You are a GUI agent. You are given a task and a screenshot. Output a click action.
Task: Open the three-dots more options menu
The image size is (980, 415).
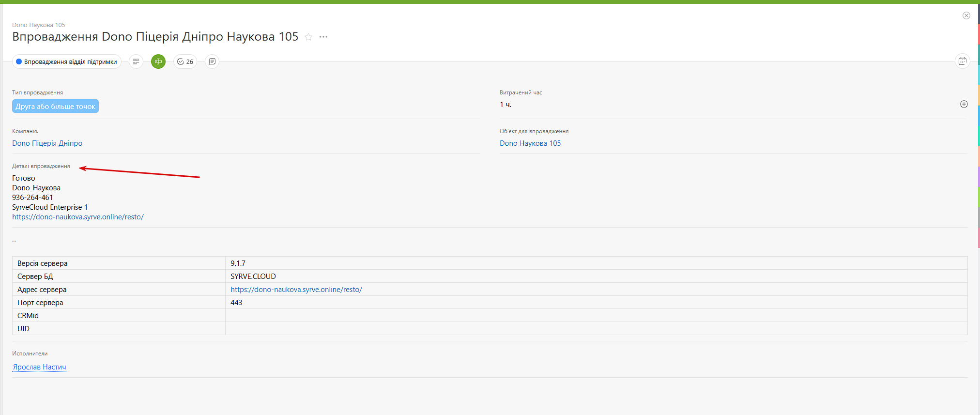[323, 37]
